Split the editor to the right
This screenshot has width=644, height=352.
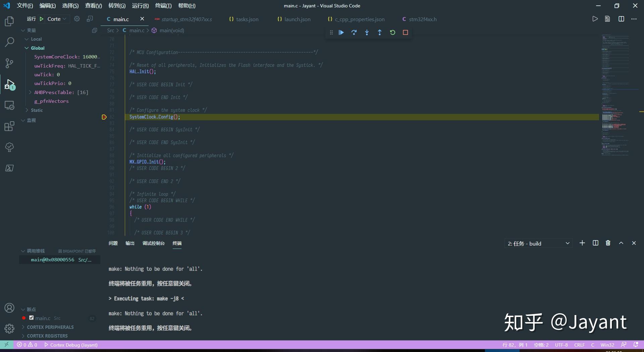621,19
